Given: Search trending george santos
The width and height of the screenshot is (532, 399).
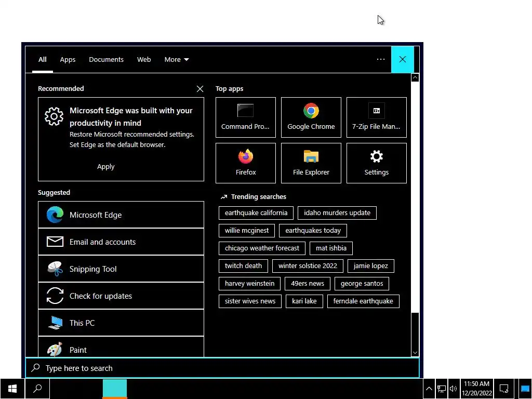Looking at the screenshot, I should tap(362, 283).
